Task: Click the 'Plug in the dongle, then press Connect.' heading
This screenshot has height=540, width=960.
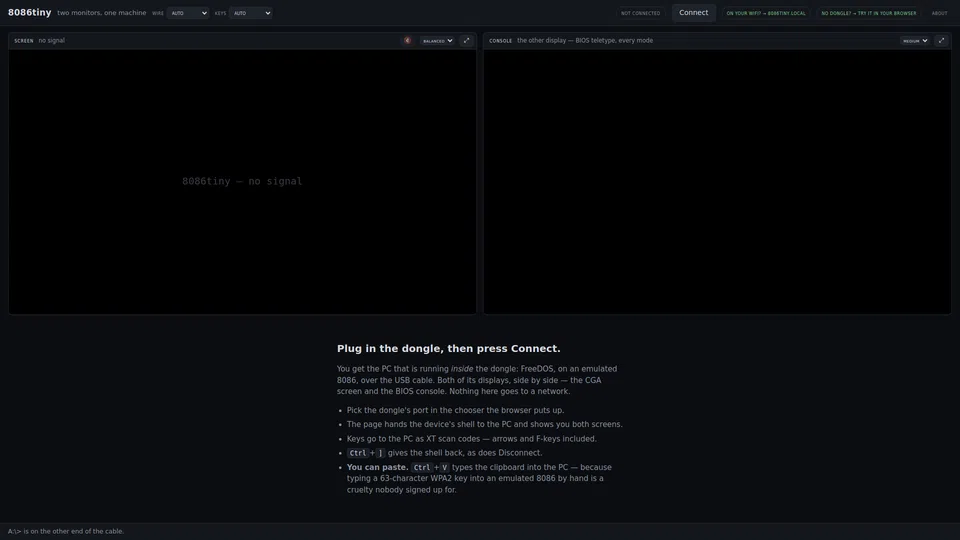Action: (448, 348)
